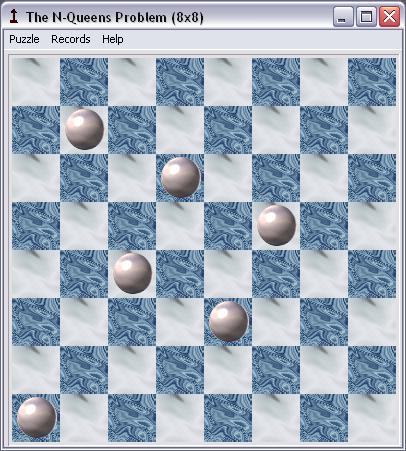Select the queen ball in bottom-left square
This screenshot has height=451, width=406.
point(37,417)
